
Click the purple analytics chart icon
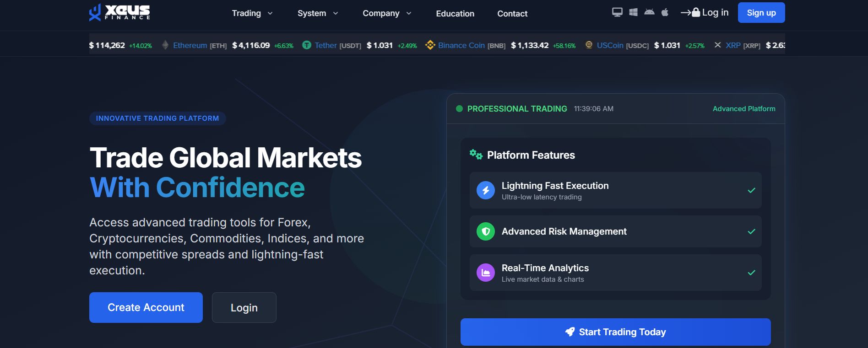(x=486, y=273)
